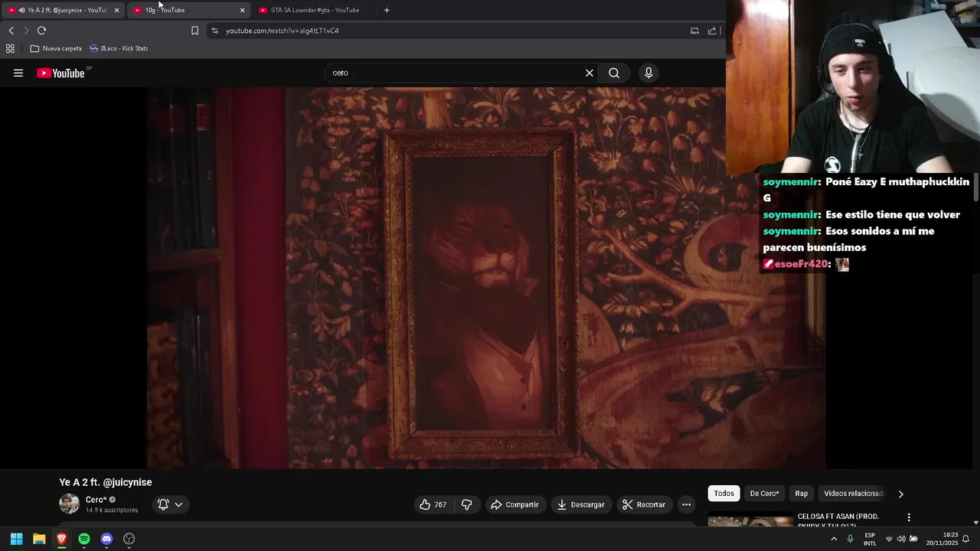Screen dimensions: 980x551
Task: Select the Rap filter chip
Action: pyautogui.click(x=801, y=494)
